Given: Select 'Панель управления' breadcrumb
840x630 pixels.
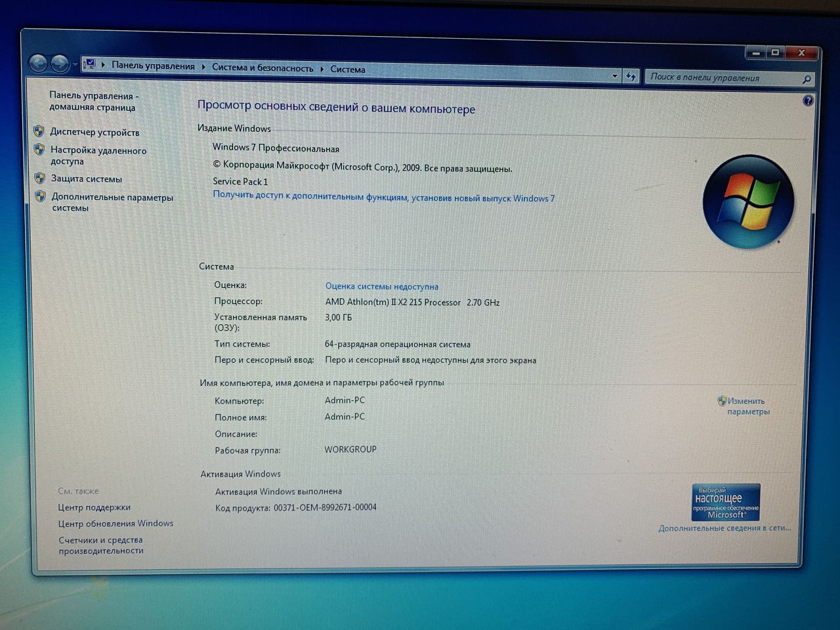Looking at the screenshot, I should click(x=153, y=66).
